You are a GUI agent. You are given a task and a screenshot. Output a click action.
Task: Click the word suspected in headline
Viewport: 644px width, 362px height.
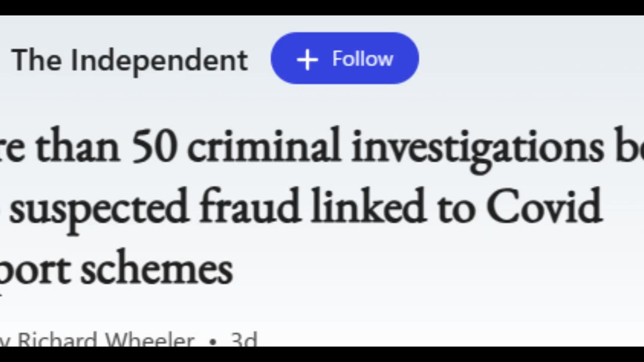pyautogui.click(x=99, y=207)
